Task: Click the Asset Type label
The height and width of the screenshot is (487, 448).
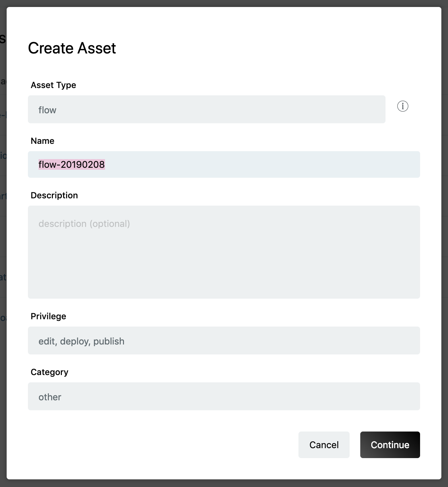Action: pos(53,85)
